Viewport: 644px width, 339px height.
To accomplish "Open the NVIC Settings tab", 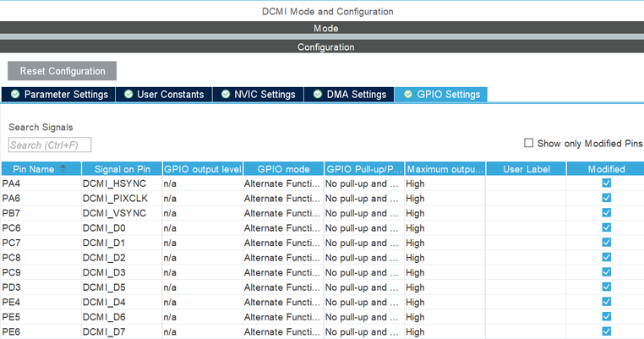I will tap(259, 95).
